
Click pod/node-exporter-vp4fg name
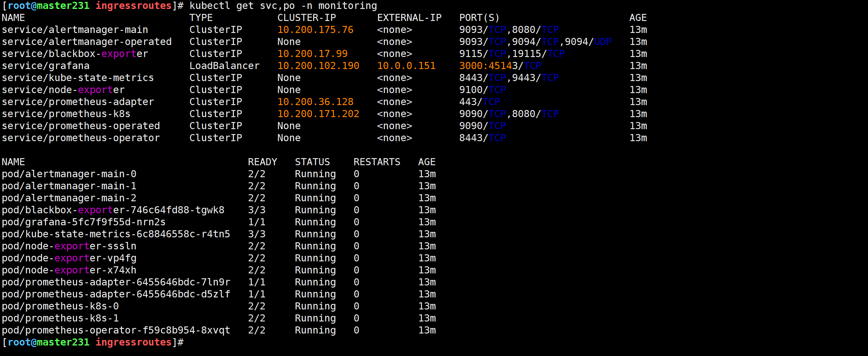tap(69, 258)
